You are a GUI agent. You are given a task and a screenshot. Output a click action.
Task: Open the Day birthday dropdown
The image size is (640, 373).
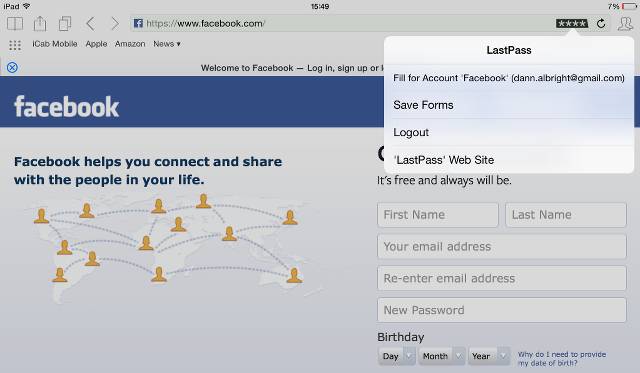point(397,356)
